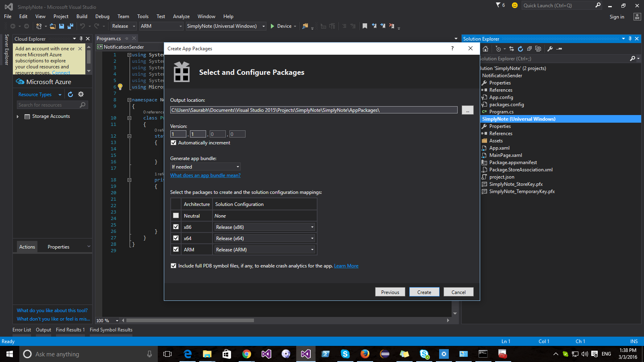The width and height of the screenshot is (644, 362).
Task: Click the editor zoom percentage control
Action: [106, 320]
